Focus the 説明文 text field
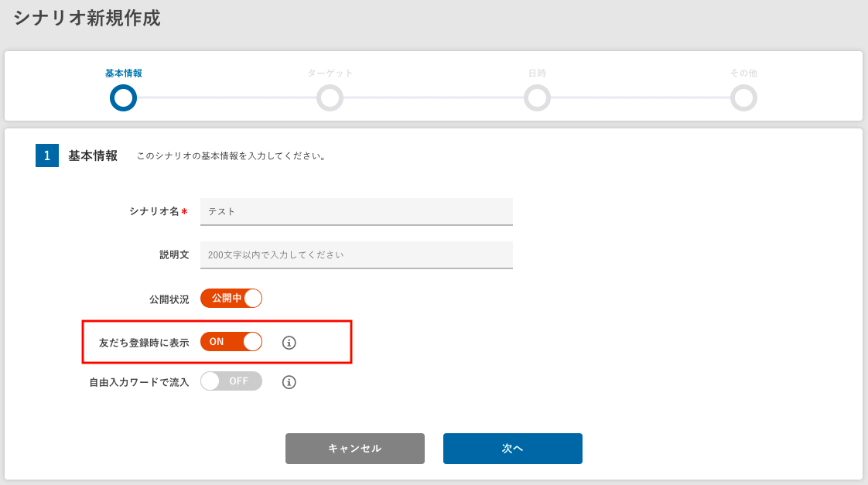The image size is (868, 485). click(x=356, y=254)
